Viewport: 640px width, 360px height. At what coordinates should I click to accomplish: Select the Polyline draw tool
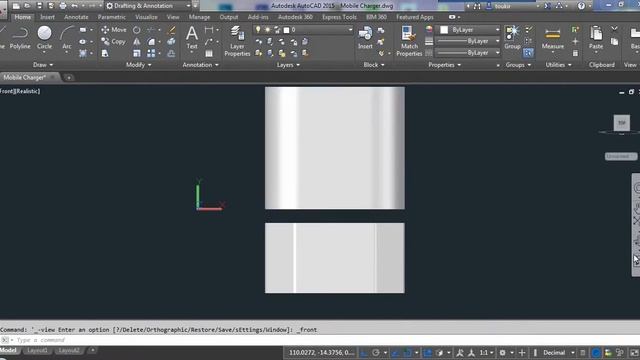click(x=20, y=38)
